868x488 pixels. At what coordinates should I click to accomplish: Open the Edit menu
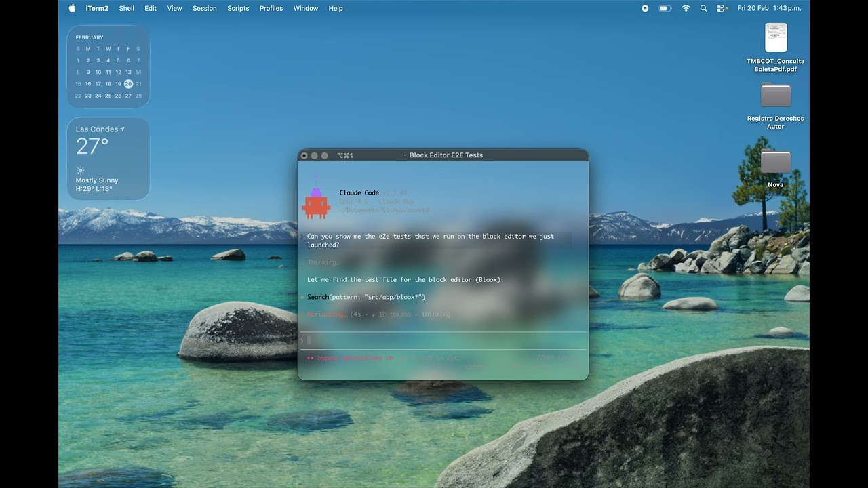coord(151,8)
